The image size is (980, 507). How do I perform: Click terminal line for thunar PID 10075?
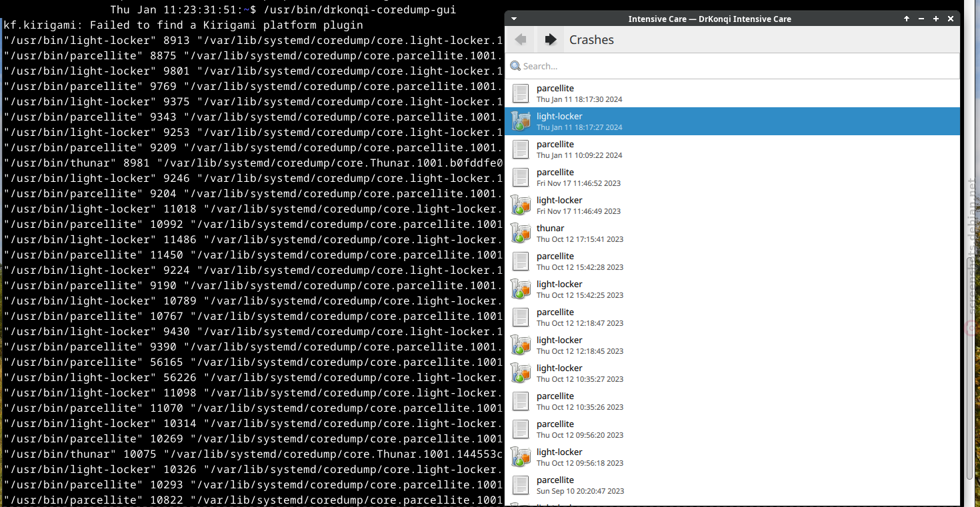tap(253, 454)
